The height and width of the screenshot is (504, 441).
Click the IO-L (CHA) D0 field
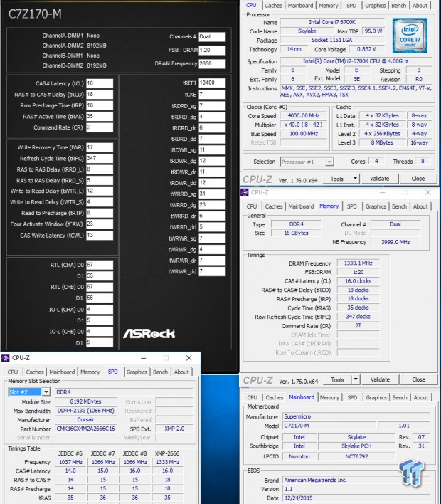point(100,309)
